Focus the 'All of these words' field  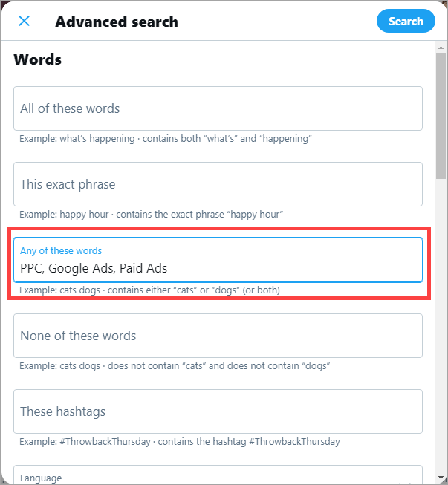[x=218, y=108]
